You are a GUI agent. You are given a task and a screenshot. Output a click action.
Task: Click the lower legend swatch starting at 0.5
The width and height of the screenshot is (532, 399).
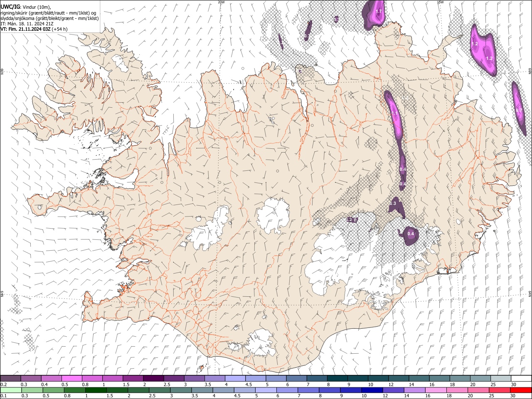53,390
